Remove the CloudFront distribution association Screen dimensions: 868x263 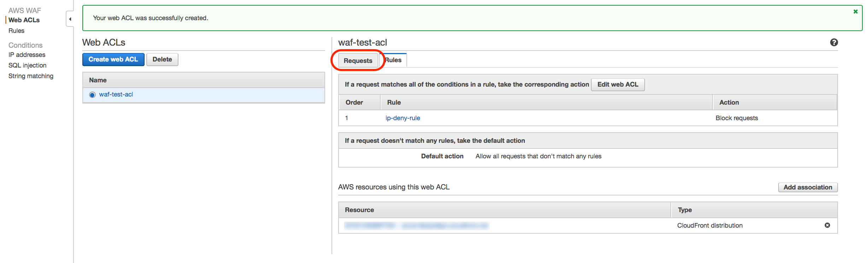pyautogui.click(x=827, y=225)
